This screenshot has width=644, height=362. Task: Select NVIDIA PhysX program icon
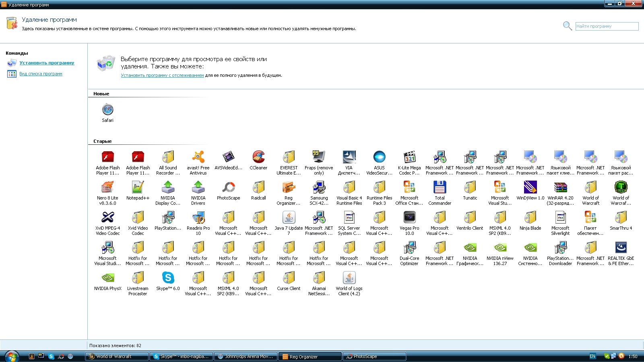(x=107, y=278)
